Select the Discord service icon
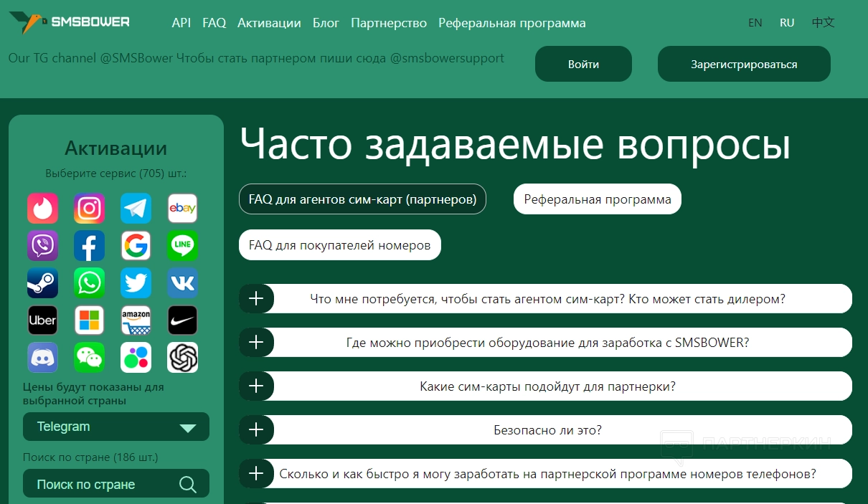The width and height of the screenshot is (868, 504). pos(42,357)
